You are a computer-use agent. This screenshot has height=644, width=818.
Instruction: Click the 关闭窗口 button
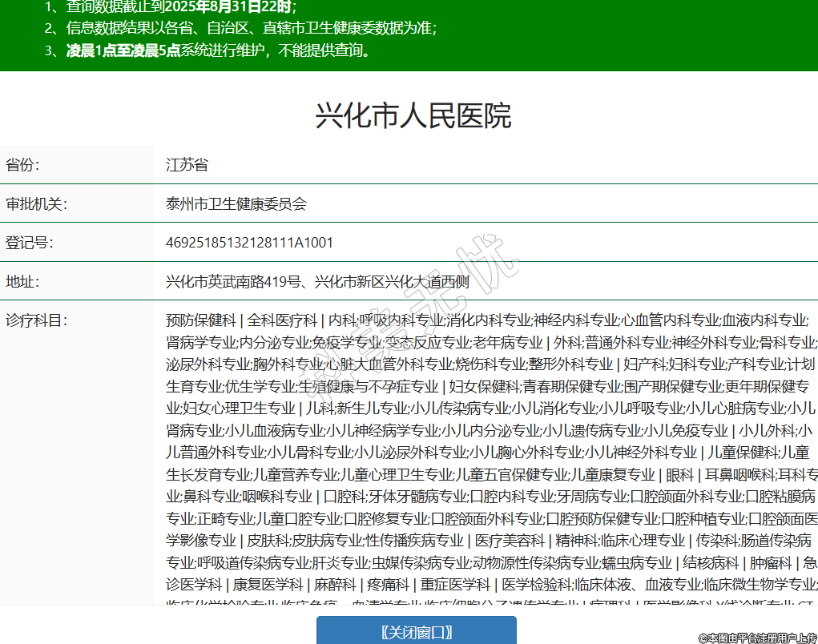tap(416, 631)
